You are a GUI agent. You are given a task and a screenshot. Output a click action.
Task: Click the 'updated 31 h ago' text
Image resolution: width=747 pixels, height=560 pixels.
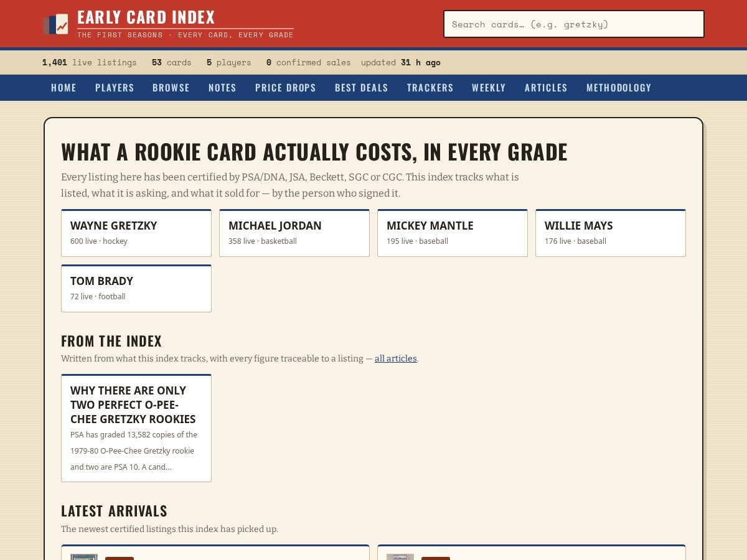pos(401,62)
